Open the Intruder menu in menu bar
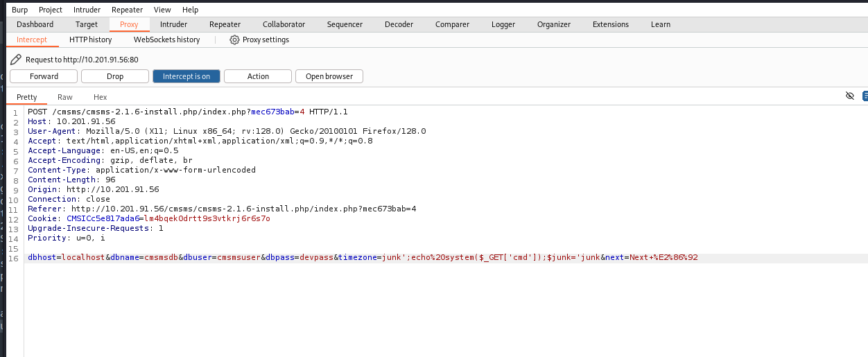This screenshot has width=868, height=357. (x=87, y=10)
